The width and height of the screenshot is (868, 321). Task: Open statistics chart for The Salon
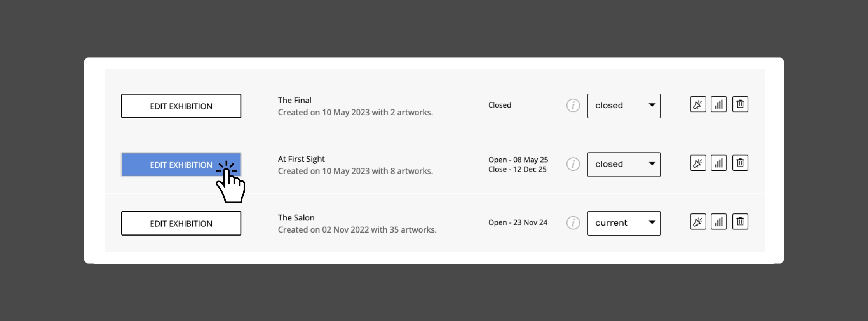[x=719, y=222]
